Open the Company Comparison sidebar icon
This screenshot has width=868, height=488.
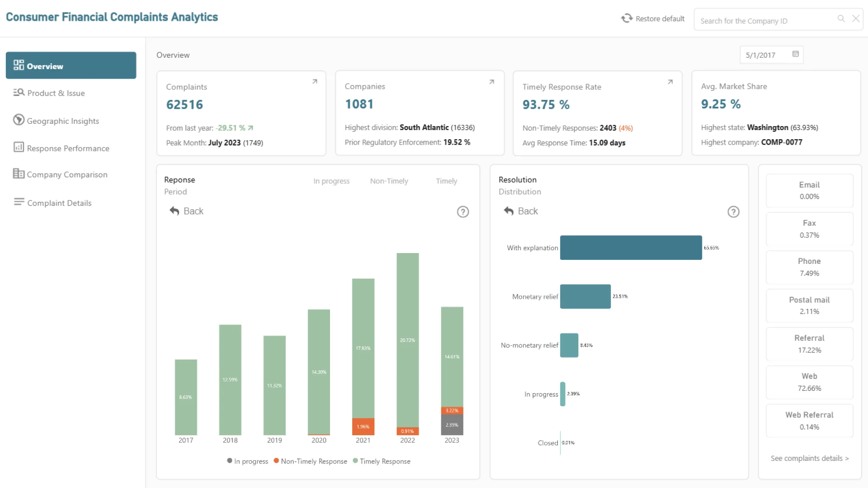coord(19,174)
